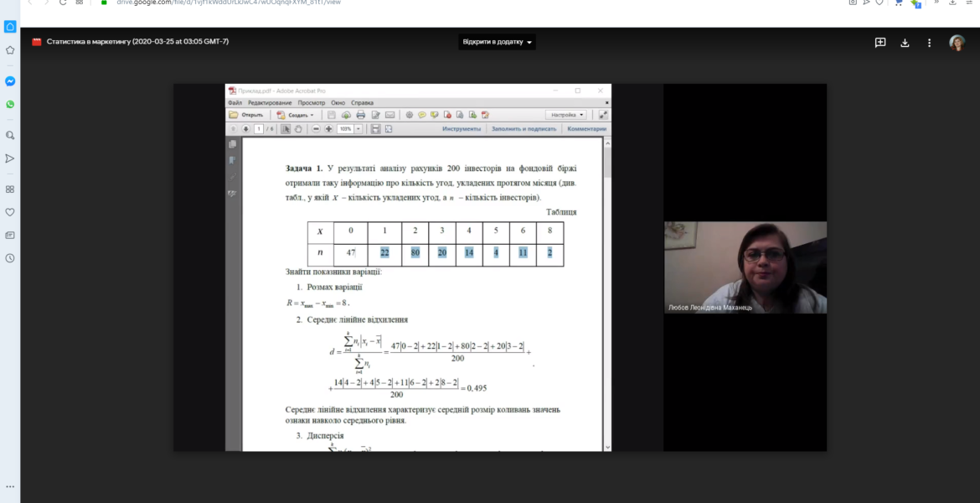This screenshot has width=980, height=503.
Task: Click the sidebar home icon
Action: tap(10, 27)
